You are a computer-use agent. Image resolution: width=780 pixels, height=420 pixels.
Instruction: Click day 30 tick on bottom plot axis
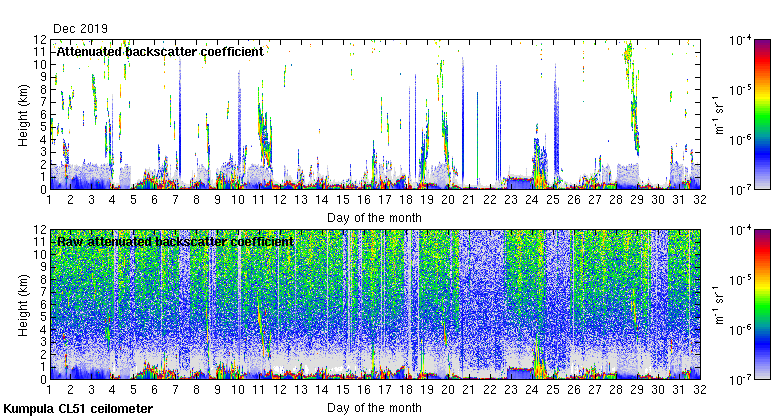click(658, 390)
